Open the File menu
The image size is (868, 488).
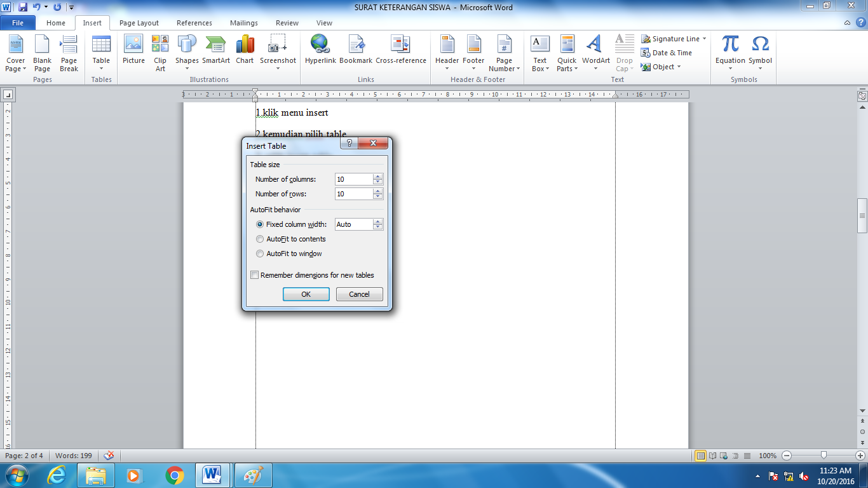coord(18,22)
